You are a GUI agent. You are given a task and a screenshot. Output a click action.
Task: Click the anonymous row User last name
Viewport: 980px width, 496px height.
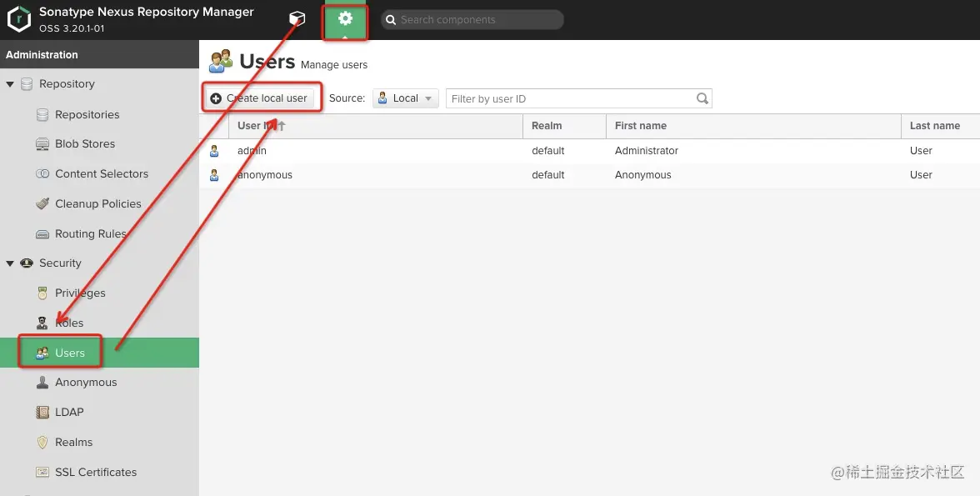click(922, 175)
